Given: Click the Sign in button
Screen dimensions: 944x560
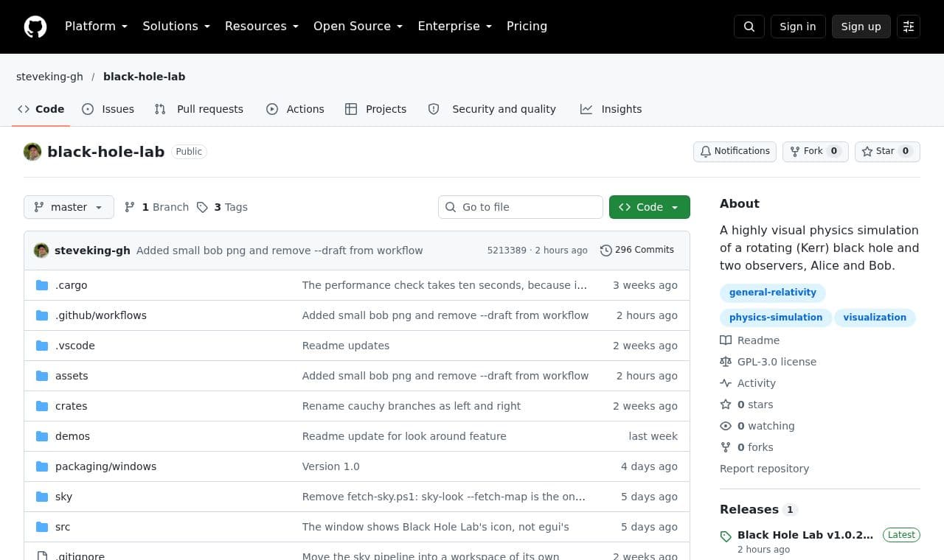Looking at the screenshot, I should point(798,27).
